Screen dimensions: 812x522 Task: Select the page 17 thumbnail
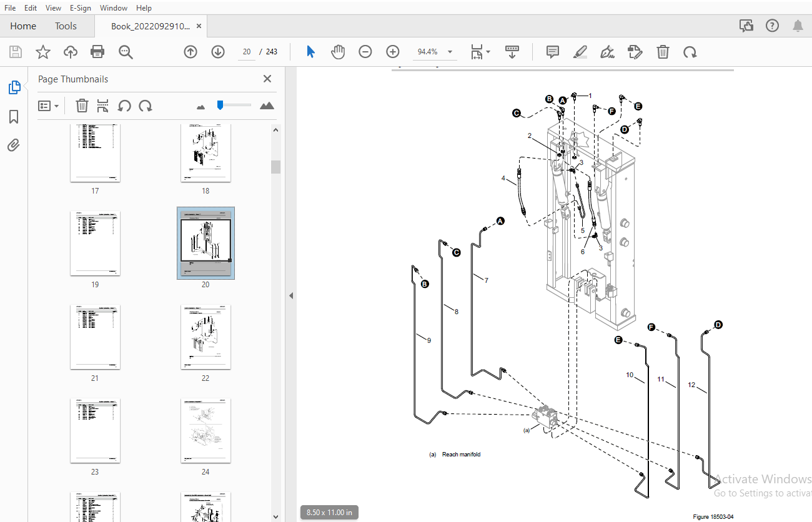coord(95,153)
